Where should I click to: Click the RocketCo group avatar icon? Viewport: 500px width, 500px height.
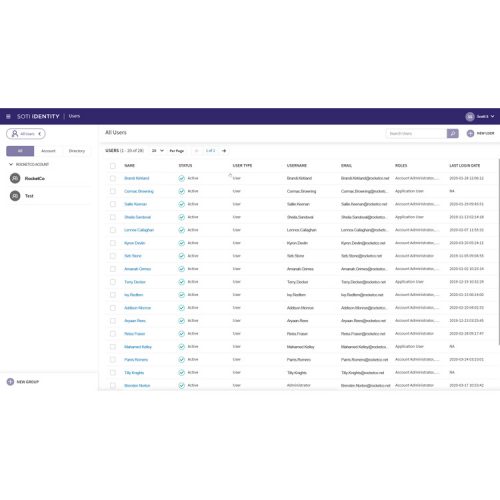[x=15, y=178]
